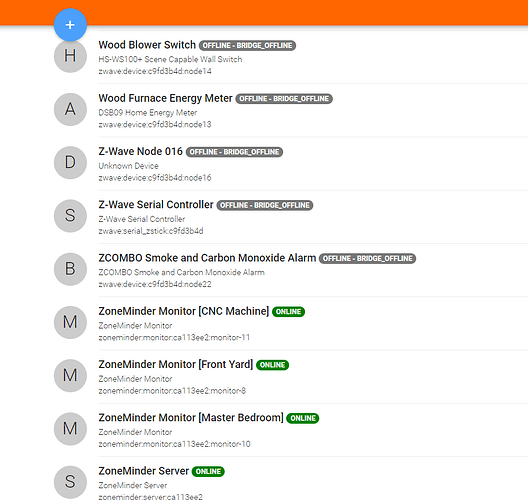Click the OFFLINE badge on Z-Wave Serial Controller
The width and height of the screenshot is (528, 500).
265,205
